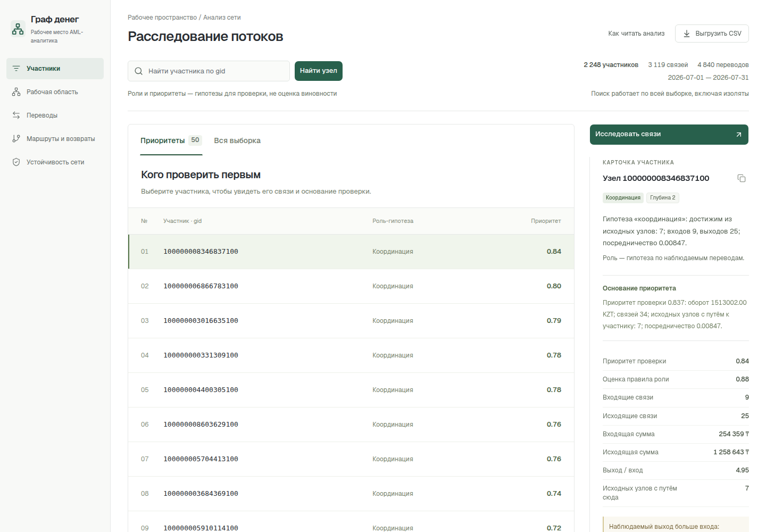Go to Рабочая область in sidebar
Image resolution: width=766 pixels, height=532 pixels.
(55, 92)
